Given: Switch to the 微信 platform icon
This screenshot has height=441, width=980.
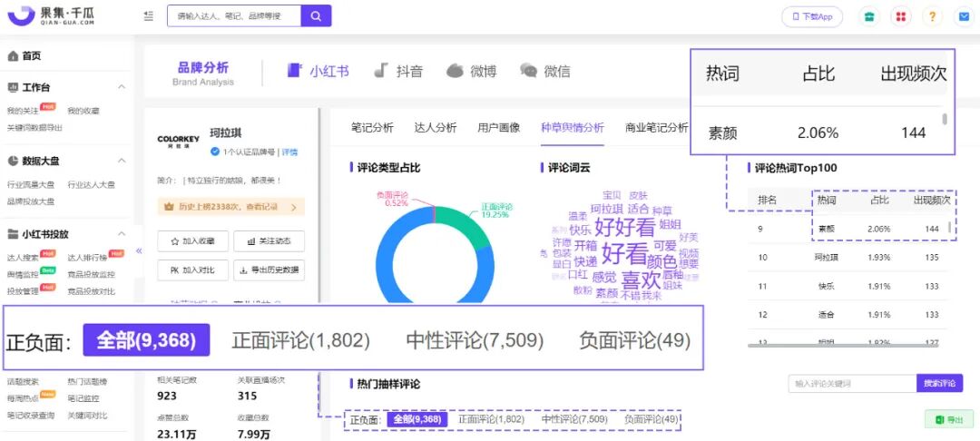Looking at the screenshot, I should click(x=529, y=71).
